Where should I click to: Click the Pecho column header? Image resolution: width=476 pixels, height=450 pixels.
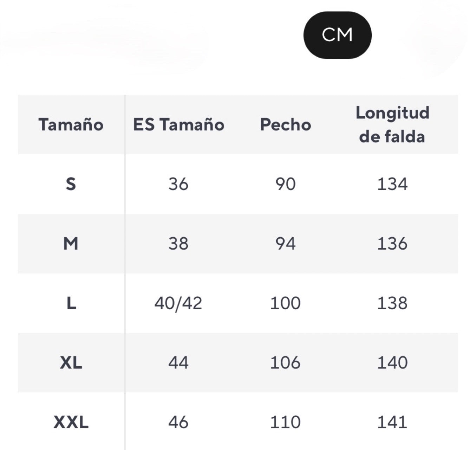click(x=285, y=125)
